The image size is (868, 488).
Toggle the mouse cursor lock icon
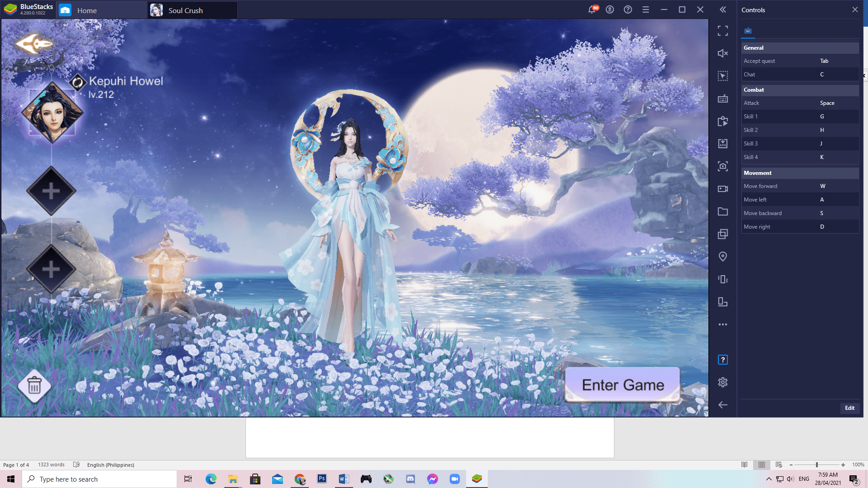coord(723,76)
